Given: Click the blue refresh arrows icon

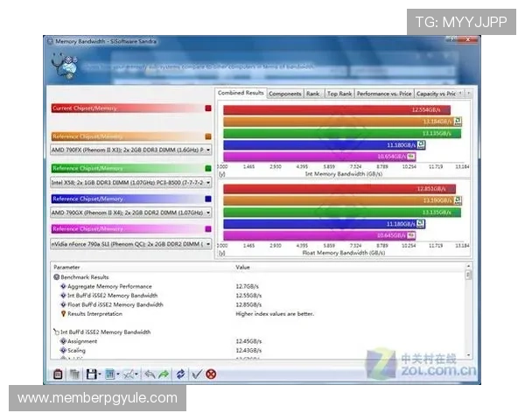Looking at the screenshot, I should coord(180,374).
